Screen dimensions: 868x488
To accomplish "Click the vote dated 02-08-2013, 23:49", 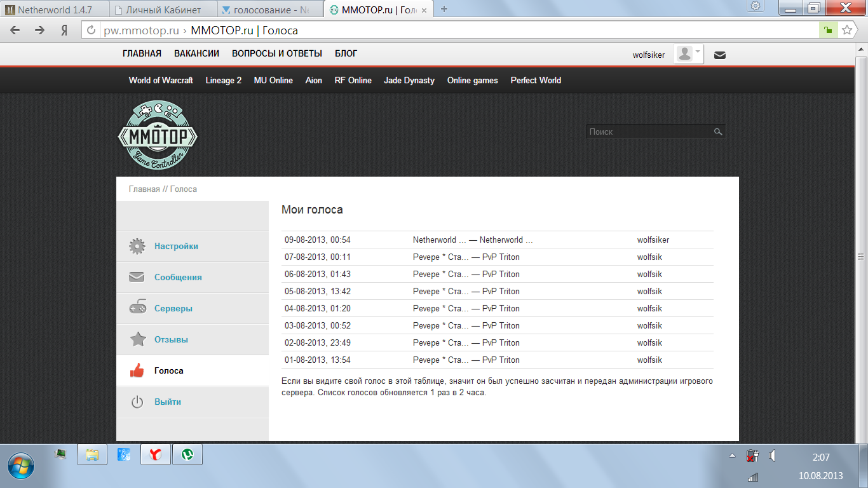I will tap(318, 343).
